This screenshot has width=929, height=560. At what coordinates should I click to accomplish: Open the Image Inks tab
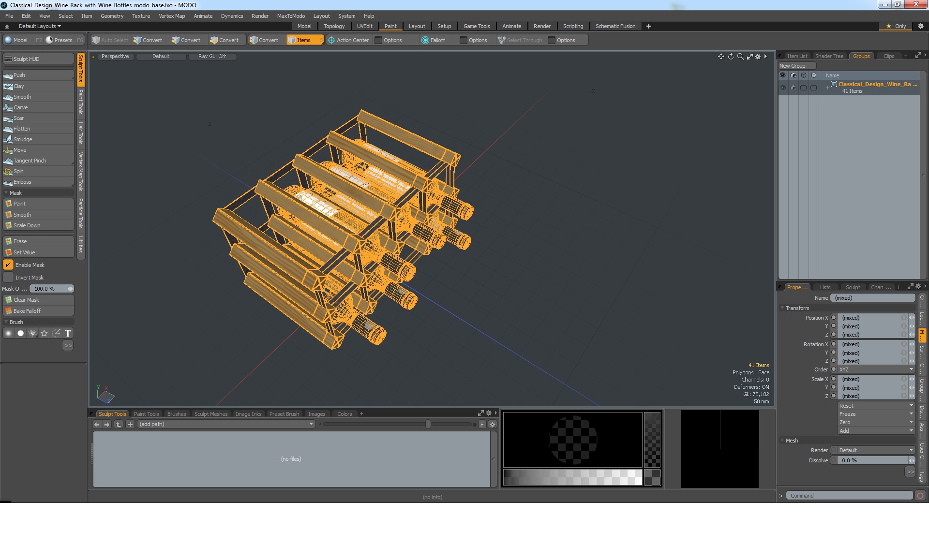click(248, 414)
